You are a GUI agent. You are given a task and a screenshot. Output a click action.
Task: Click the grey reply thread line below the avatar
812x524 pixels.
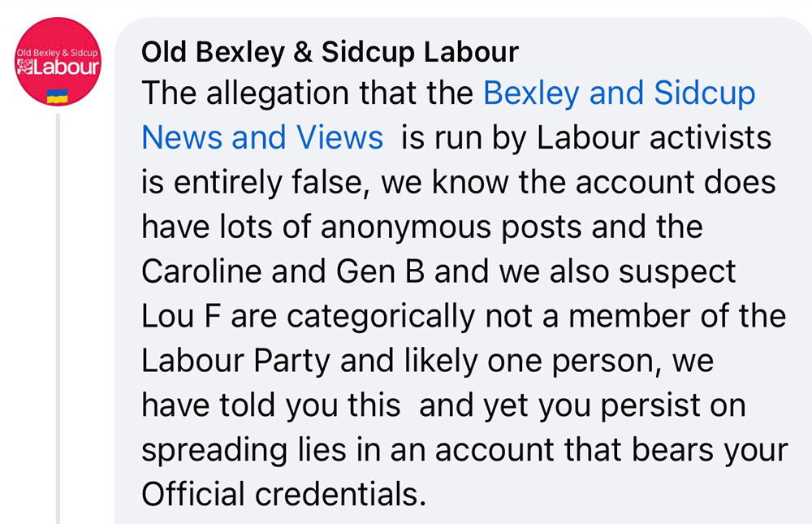click(57, 325)
